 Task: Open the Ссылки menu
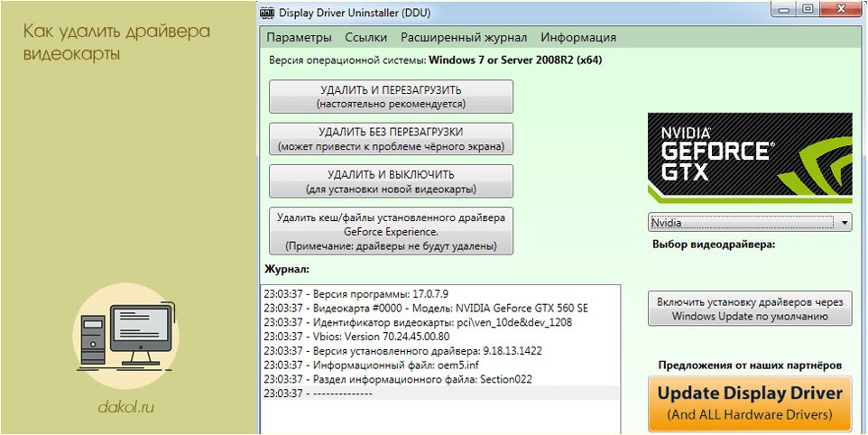366,38
